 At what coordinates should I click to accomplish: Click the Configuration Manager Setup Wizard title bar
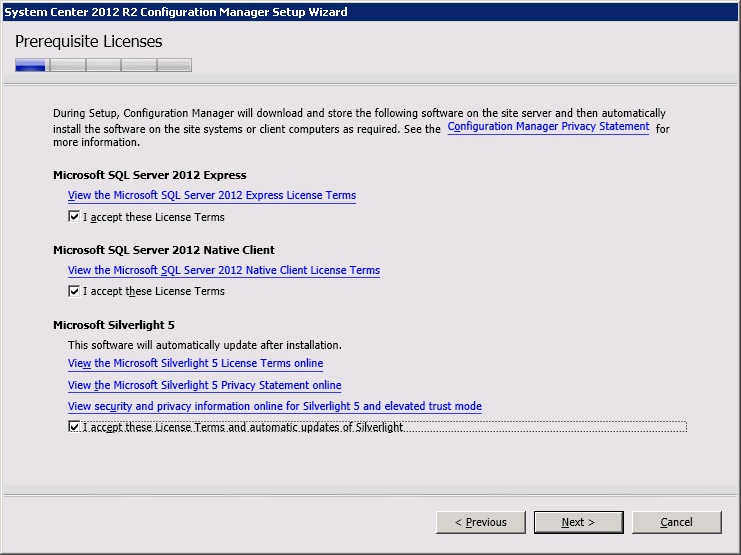pyautogui.click(x=370, y=11)
